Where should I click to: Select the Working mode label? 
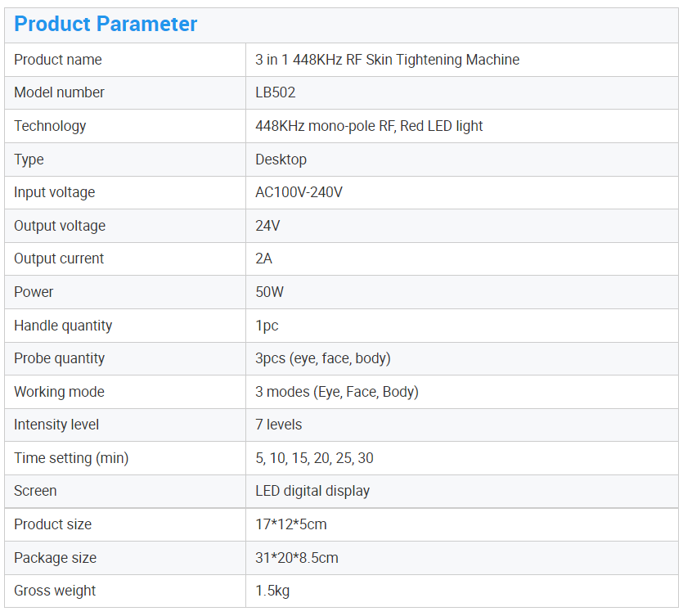(x=59, y=392)
